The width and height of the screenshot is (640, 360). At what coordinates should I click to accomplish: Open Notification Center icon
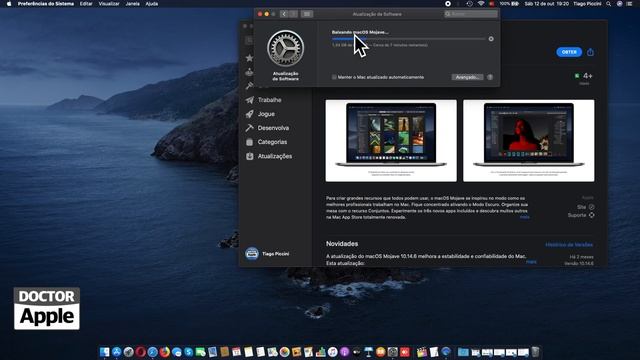pyautogui.click(x=630, y=4)
